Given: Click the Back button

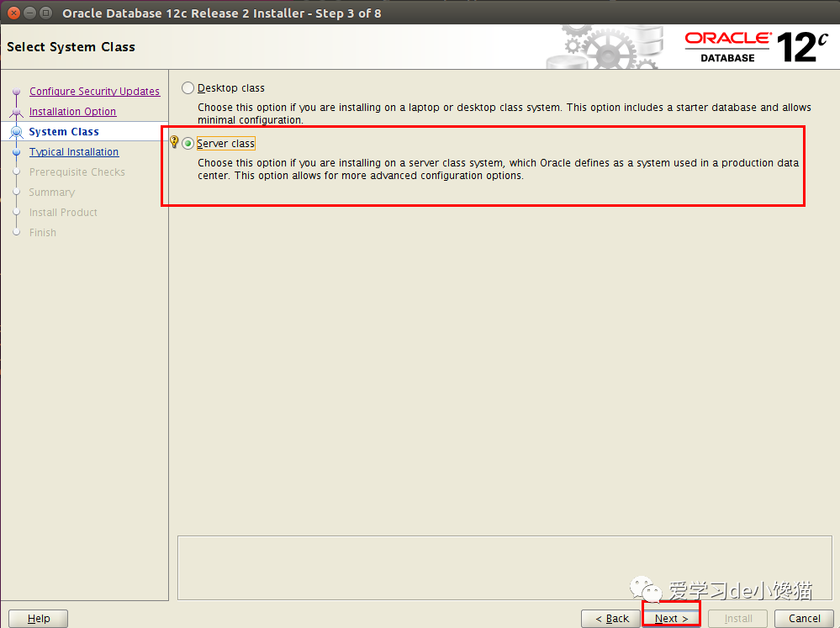Looking at the screenshot, I should pos(612,619).
